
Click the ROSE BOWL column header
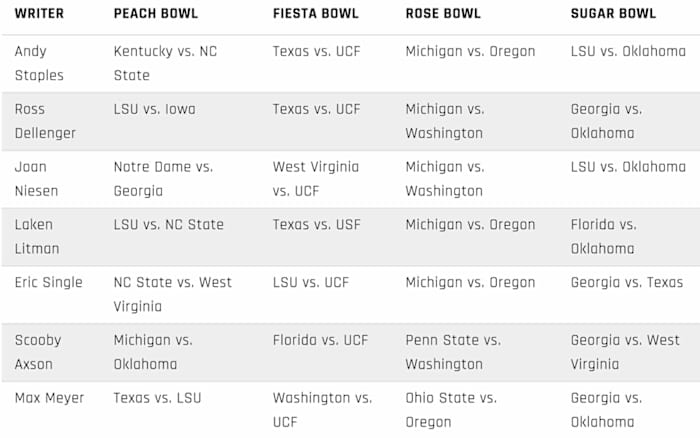pyautogui.click(x=443, y=14)
